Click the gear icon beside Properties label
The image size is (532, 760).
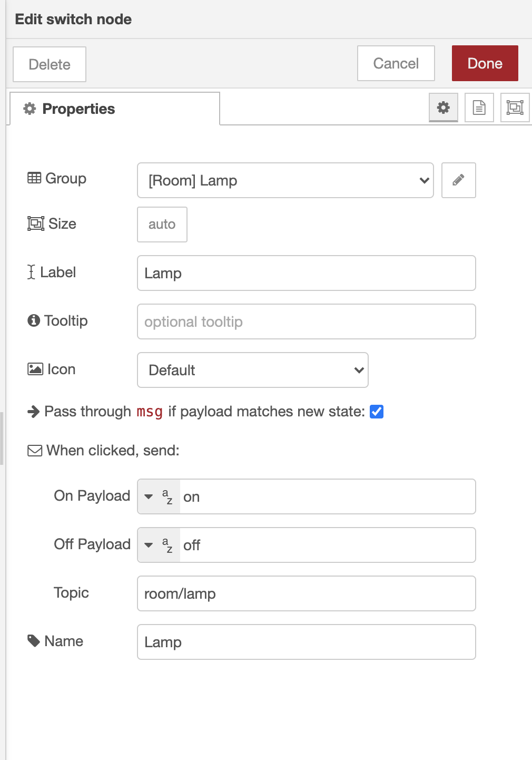(x=29, y=109)
